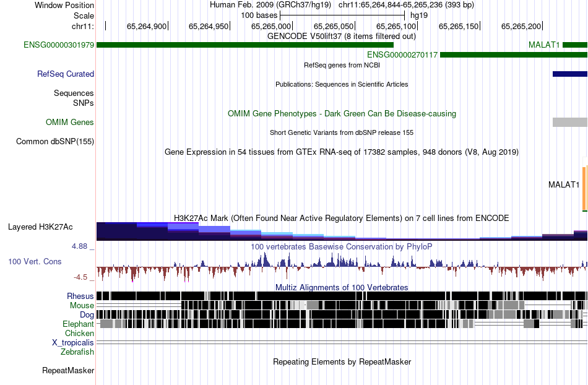Click the H3K27Ac Mark track title
Screen dimensions: 588x385
click(342, 218)
